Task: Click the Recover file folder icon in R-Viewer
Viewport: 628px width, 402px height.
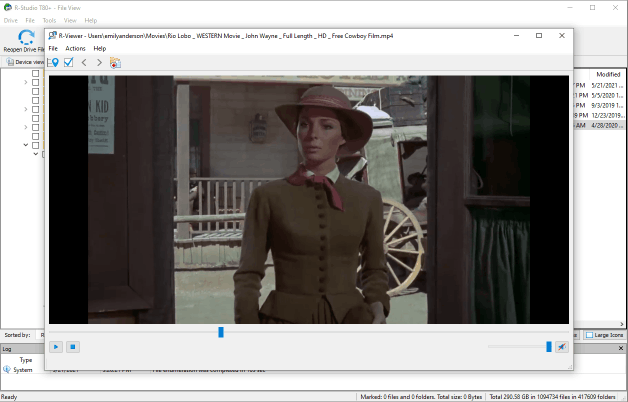Action: point(115,63)
